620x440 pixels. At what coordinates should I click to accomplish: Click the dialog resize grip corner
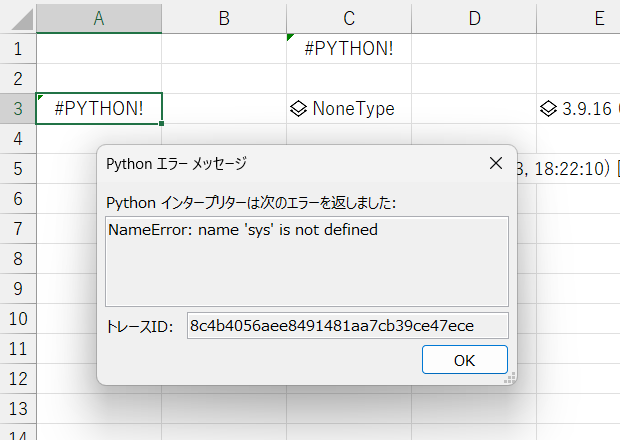coord(510,378)
